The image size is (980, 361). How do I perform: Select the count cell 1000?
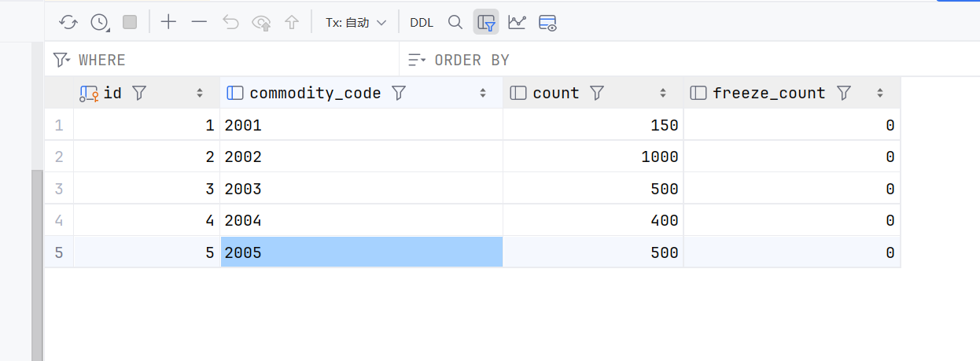[593, 157]
